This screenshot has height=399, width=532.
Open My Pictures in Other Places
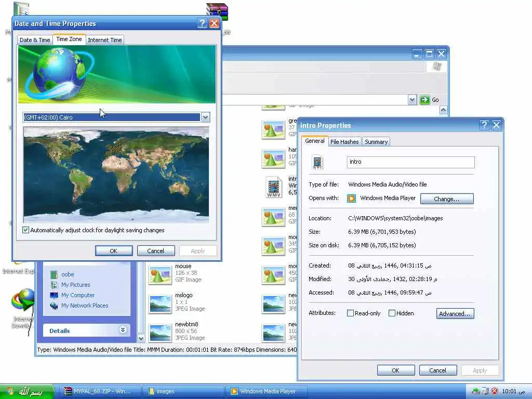click(x=76, y=285)
